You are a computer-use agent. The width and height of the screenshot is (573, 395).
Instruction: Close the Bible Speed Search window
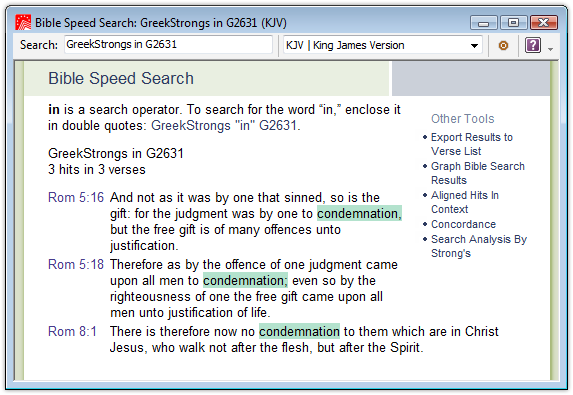click(543, 23)
